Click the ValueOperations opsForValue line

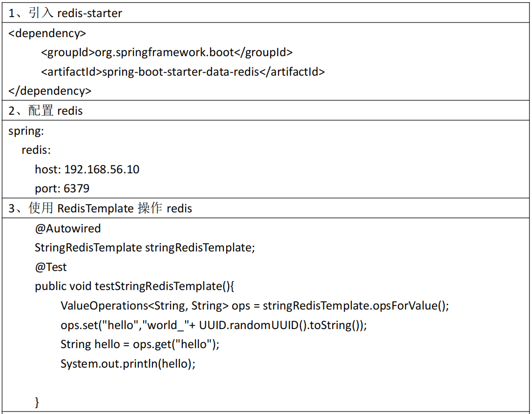coord(255,306)
